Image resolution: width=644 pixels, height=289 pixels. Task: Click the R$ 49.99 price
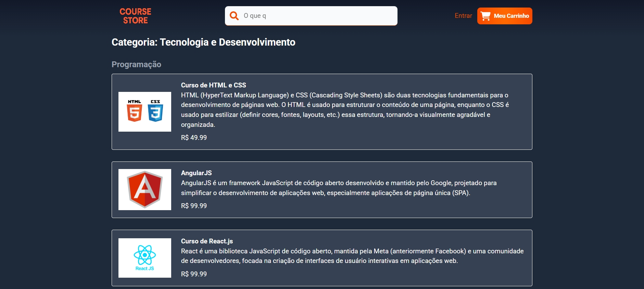194,137
